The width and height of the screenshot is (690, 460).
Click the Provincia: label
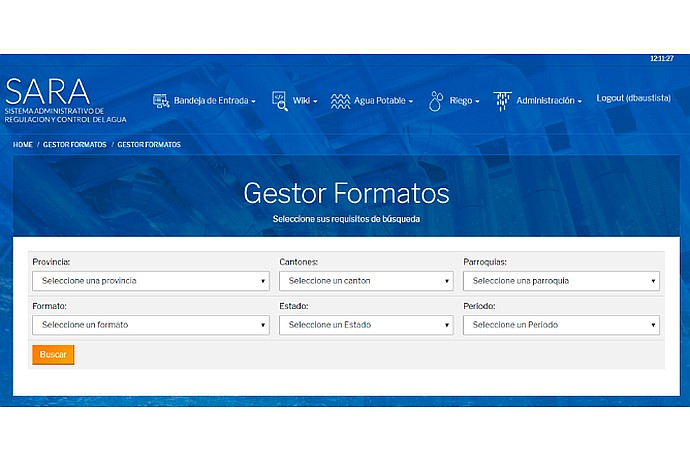(x=51, y=262)
